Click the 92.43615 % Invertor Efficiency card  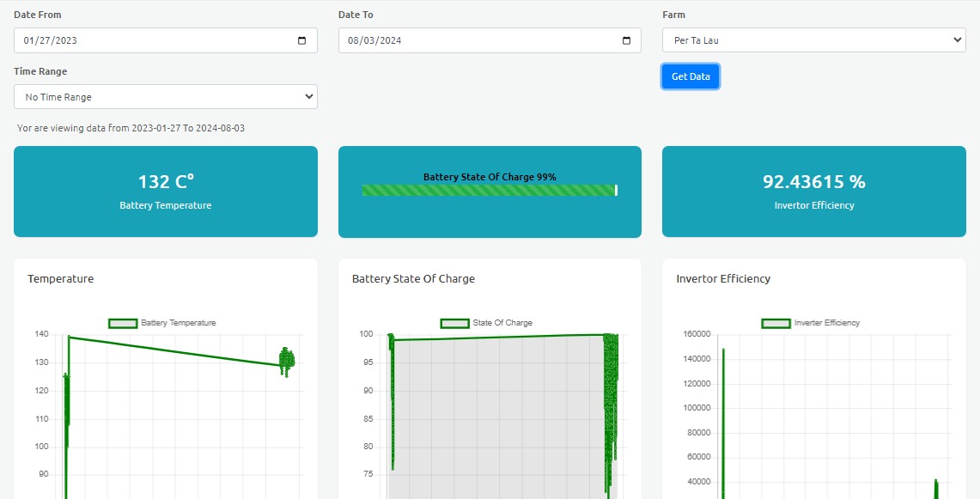tap(813, 192)
